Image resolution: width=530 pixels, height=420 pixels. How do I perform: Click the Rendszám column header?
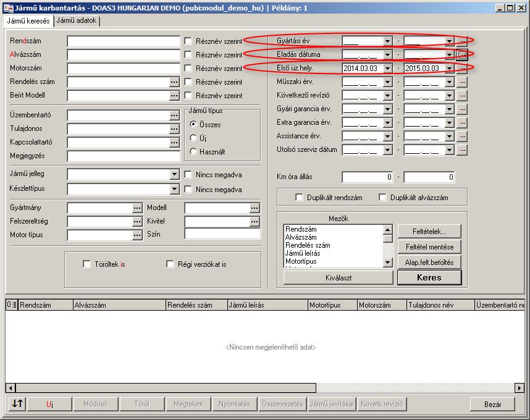(46, 305)
